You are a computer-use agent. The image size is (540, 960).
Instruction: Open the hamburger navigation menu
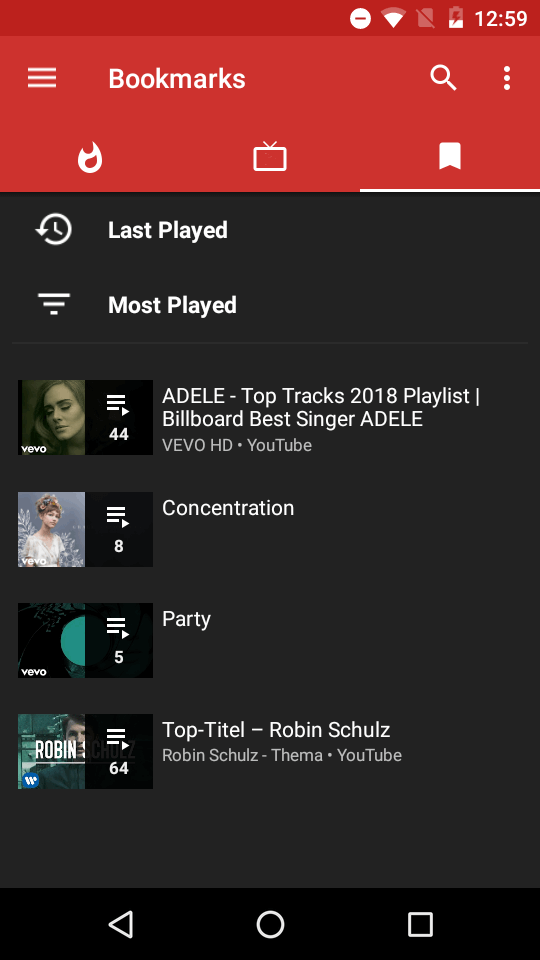[x=42, y=78]
